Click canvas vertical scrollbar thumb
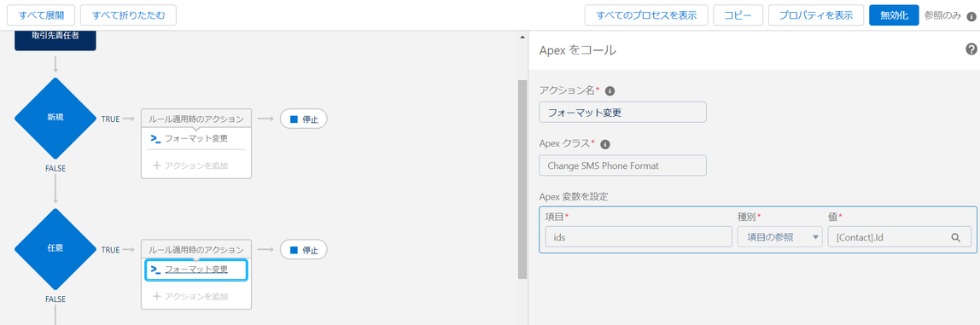Viewport: 980px width, 325px height. 522,179
